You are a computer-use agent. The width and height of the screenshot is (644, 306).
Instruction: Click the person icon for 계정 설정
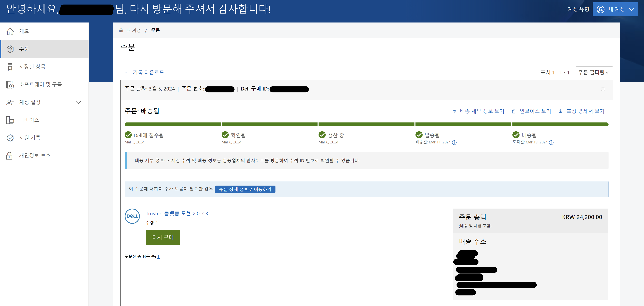[10, 102]
